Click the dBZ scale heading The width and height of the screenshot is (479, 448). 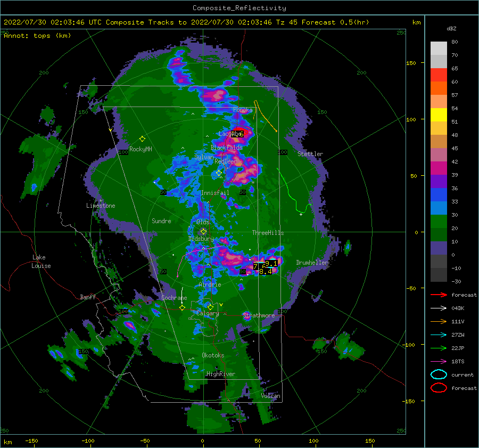click(x=451, y=29)
